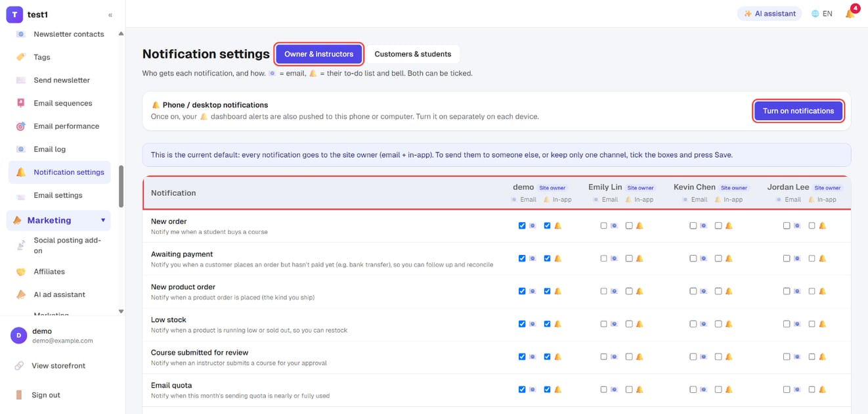Click the Kevin Chen column header
This screenshot has width=868, height=414.
click(x=695, y=187)
